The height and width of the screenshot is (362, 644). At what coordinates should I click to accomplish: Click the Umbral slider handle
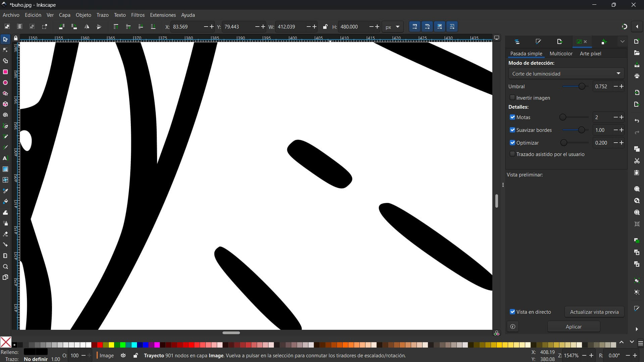coord(582,86)
